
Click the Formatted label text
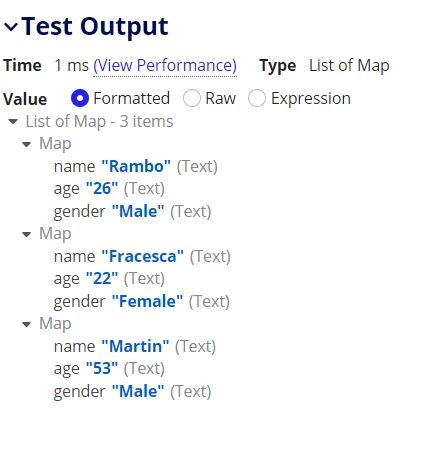pyautogui.click(x=132, y=98)
